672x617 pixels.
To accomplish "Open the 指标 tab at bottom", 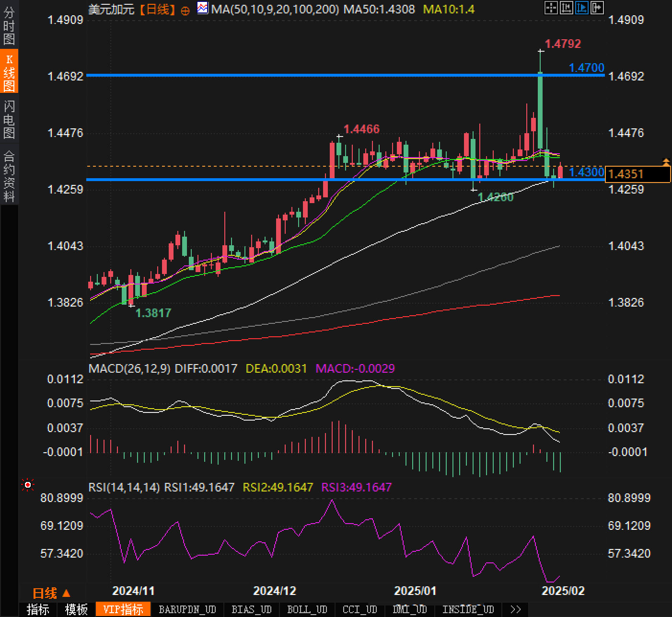I will (x=38, y=609).
